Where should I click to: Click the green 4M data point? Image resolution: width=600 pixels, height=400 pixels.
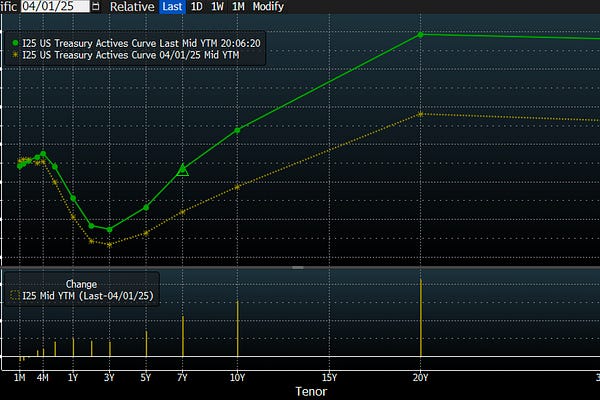tap(43, 153)
